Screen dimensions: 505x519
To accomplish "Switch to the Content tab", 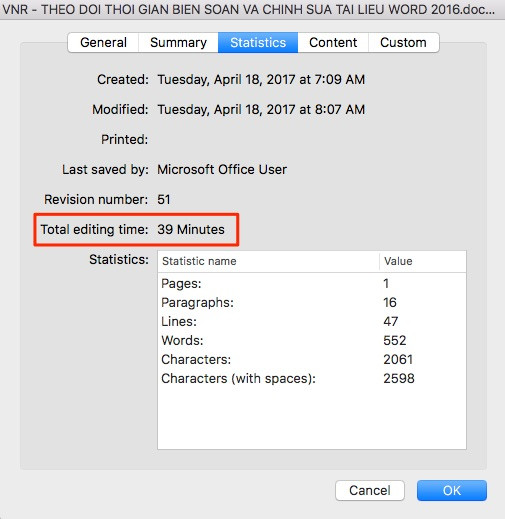I will (x=333, y=43).
